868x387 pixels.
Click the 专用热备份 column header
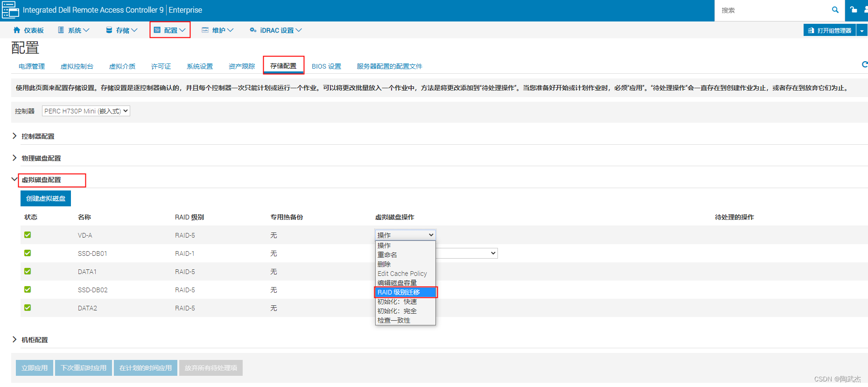coord(287,217)
